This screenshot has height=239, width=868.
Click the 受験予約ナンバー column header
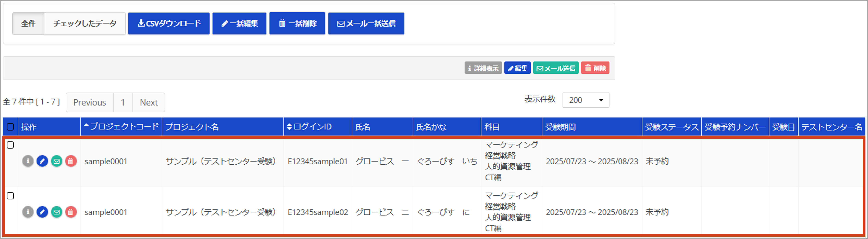click(735, 127)
